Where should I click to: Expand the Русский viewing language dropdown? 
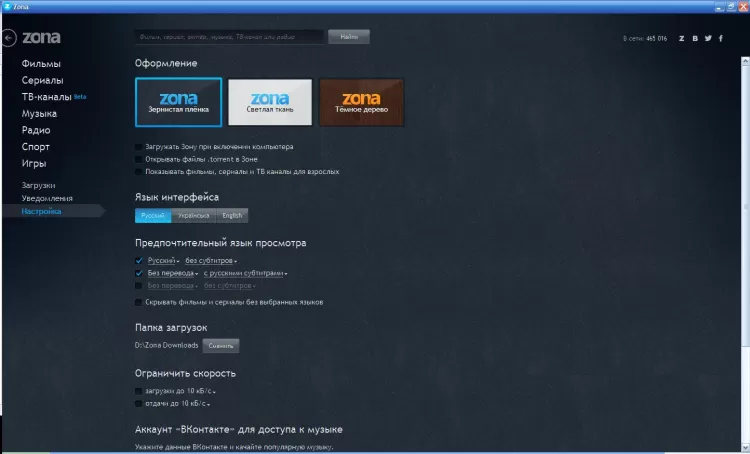point(163,261)
